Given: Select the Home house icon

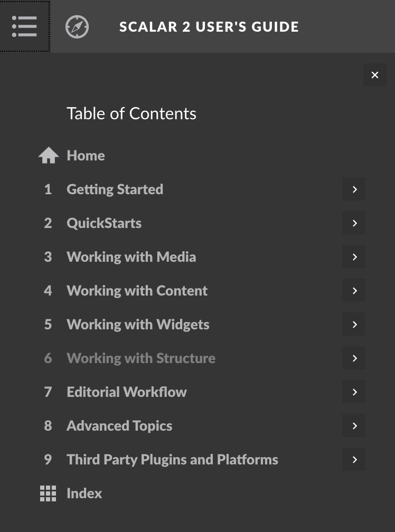Looking at the screenshot, I should point(48,155).
